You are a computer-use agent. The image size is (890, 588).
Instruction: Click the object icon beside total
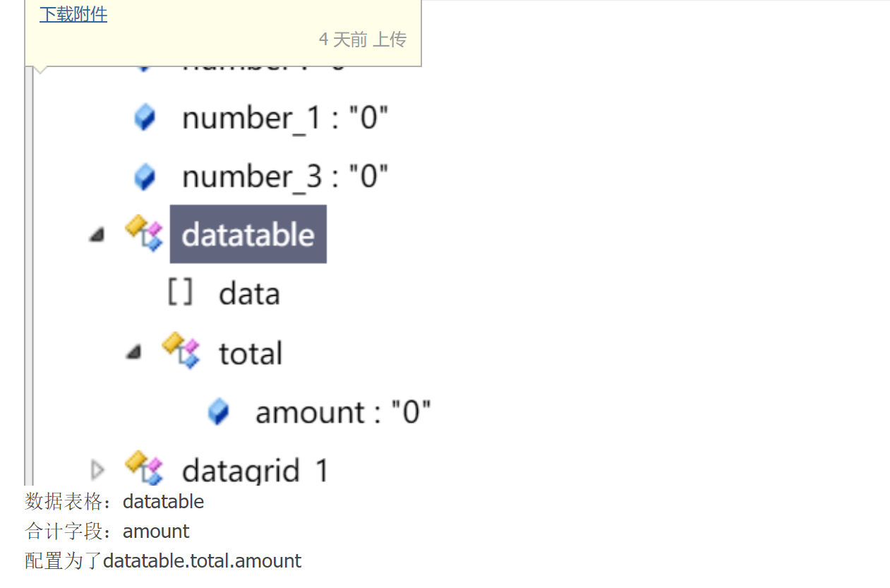[181, 352]
